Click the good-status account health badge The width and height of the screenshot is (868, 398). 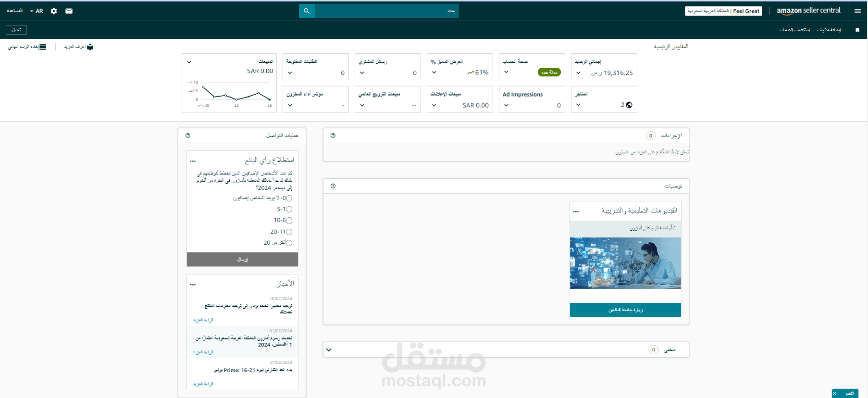549,72
